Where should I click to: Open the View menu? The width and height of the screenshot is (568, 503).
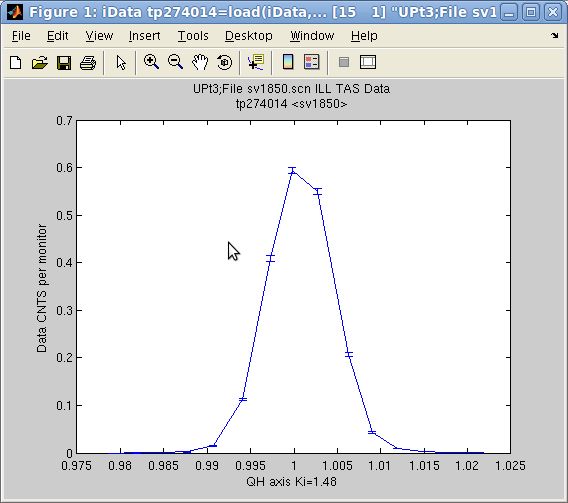point(99,36)
